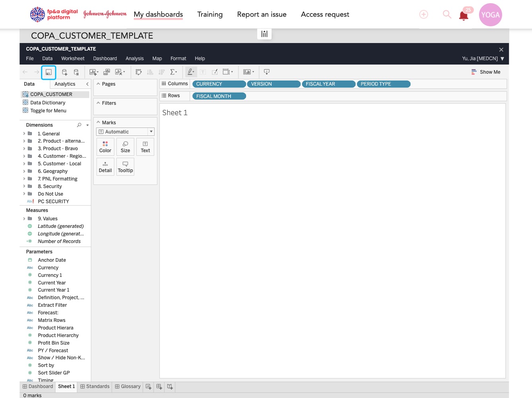Select the CURRENCY pill on Columns

tap(219, 84)
